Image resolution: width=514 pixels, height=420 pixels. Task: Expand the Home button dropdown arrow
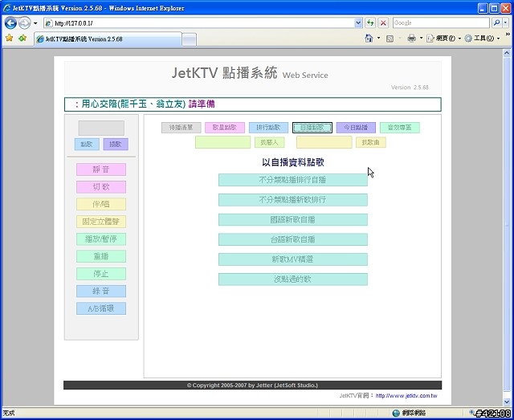[378, 39]
